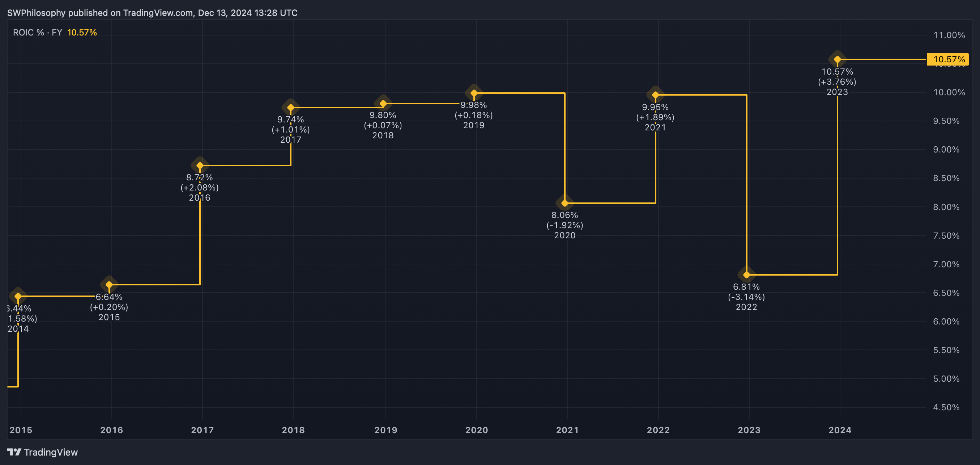Viewport: 980px width, 465px height.
Task: Click the 2016 diamond marker at 8.72%
Action: tap(200, 165)
